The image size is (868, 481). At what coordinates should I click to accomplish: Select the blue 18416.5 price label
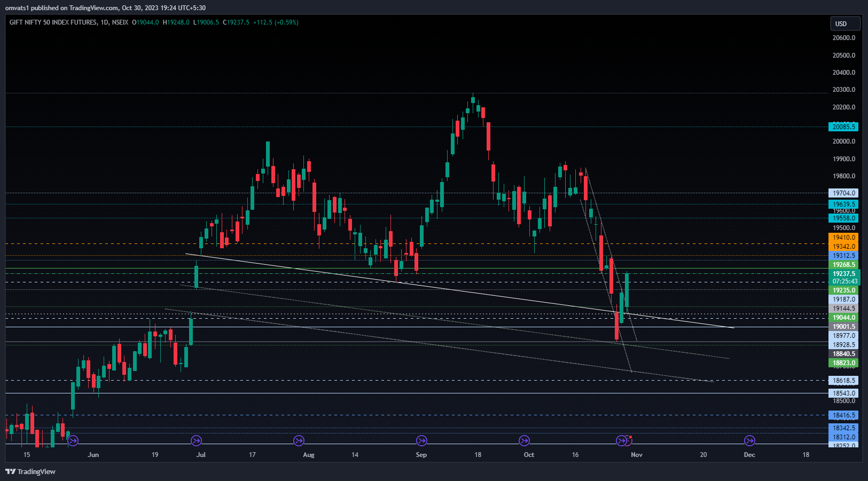coord(843,415)
